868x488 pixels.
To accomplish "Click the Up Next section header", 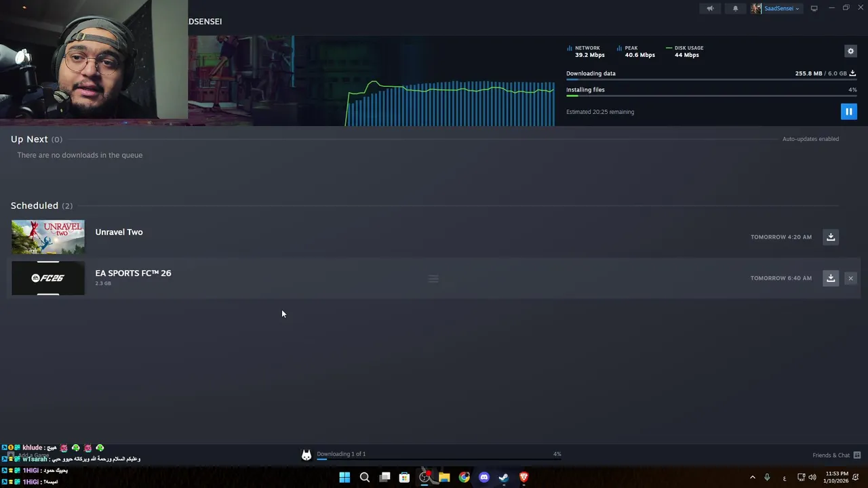I will tap(36, 139).
